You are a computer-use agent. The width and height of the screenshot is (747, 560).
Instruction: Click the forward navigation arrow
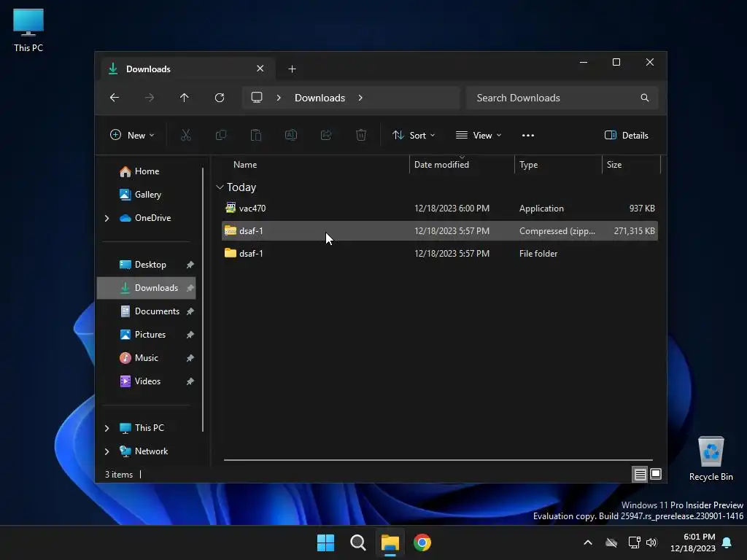coord(150,98)
